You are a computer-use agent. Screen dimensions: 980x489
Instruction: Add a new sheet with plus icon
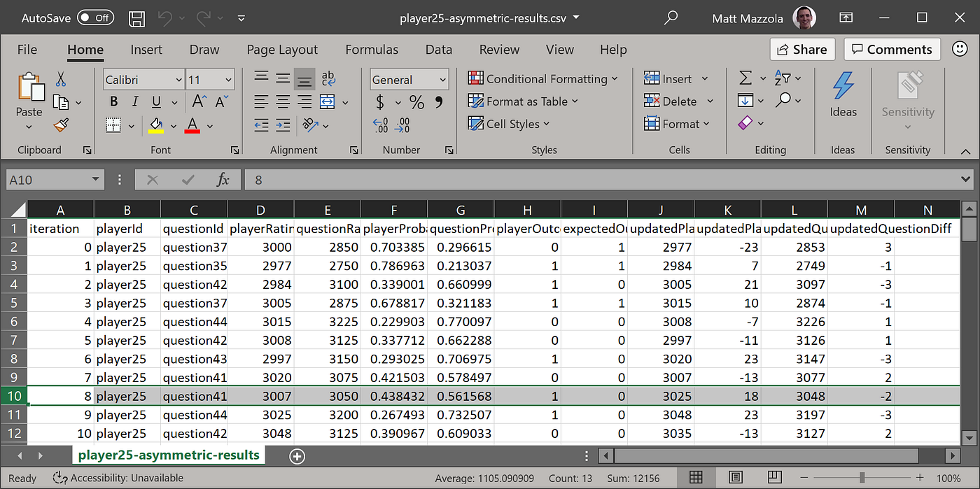tap(297, 456)
